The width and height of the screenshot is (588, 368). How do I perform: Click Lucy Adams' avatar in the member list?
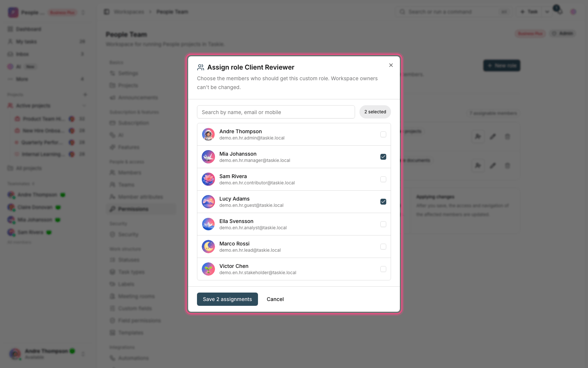click(208, 202)
